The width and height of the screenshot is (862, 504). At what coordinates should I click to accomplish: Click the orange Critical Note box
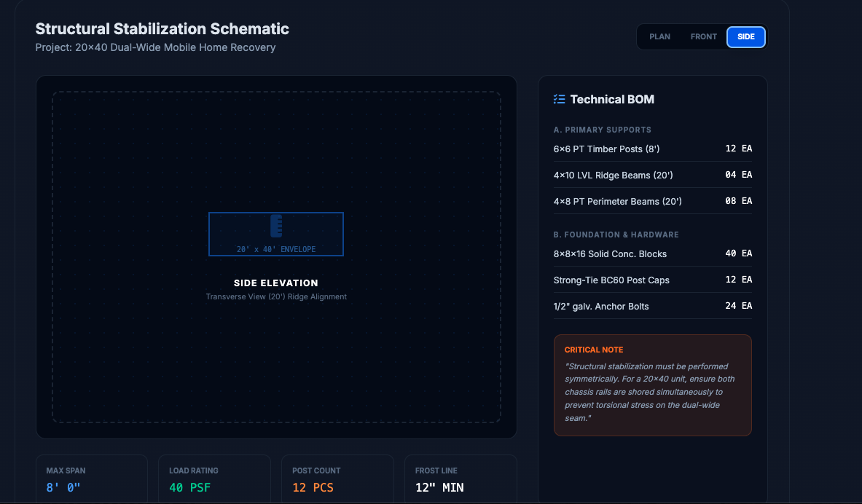click(652, 385)
